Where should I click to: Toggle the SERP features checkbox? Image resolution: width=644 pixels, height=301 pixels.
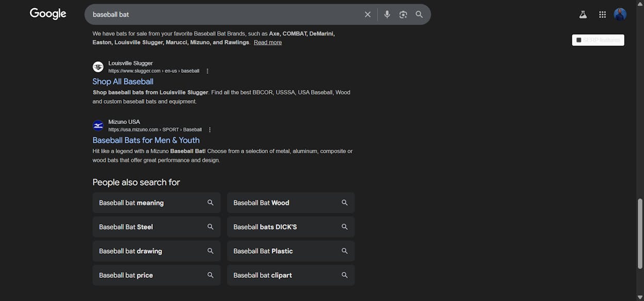[x=579, y=40]
